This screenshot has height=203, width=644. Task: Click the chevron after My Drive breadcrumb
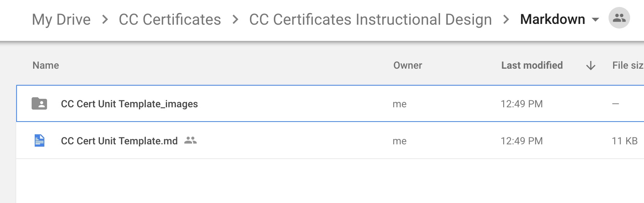pos(105,19)
